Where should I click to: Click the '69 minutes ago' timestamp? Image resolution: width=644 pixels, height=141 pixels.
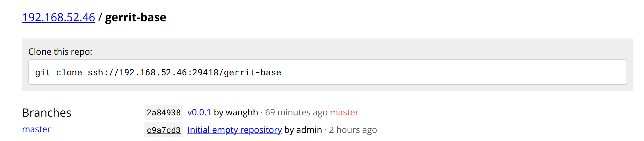click(296, 112)
